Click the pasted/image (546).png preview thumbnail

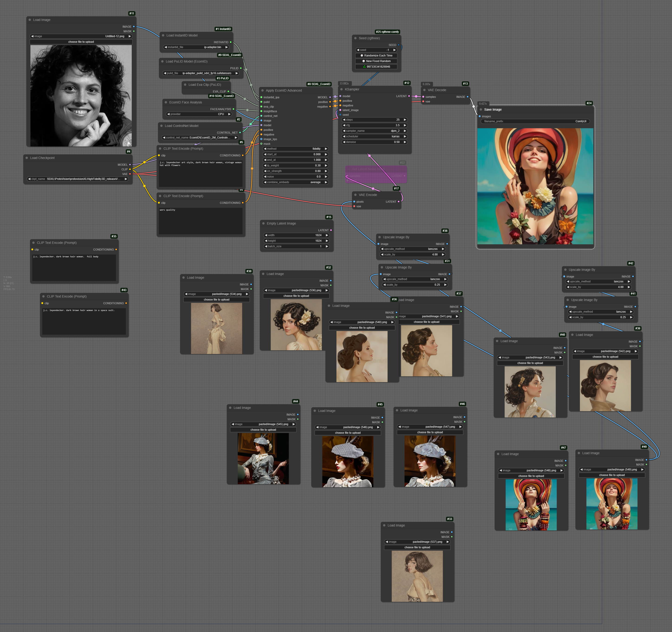click(348, 461)
